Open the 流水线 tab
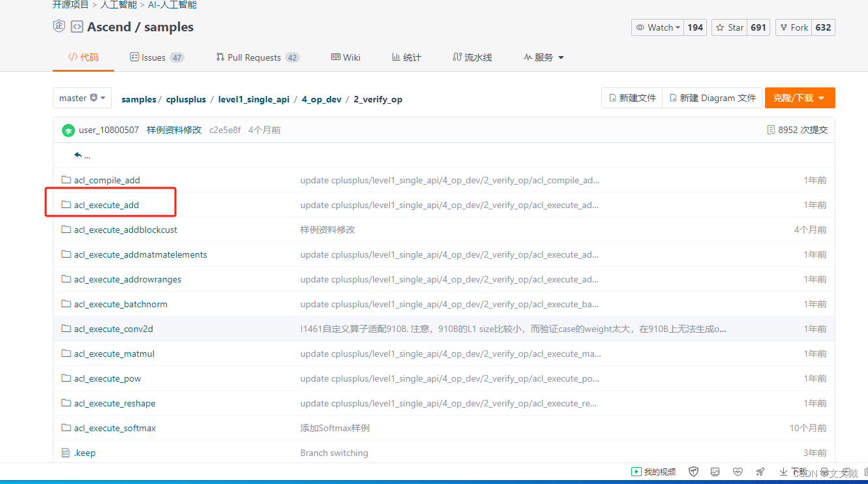Viewport: 868px width, 484px height. point(472,57)
